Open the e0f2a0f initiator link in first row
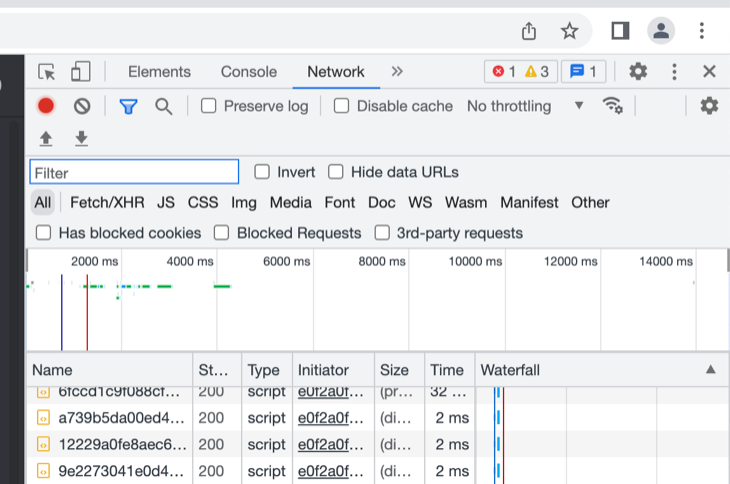730x484 pixels. 331,393
